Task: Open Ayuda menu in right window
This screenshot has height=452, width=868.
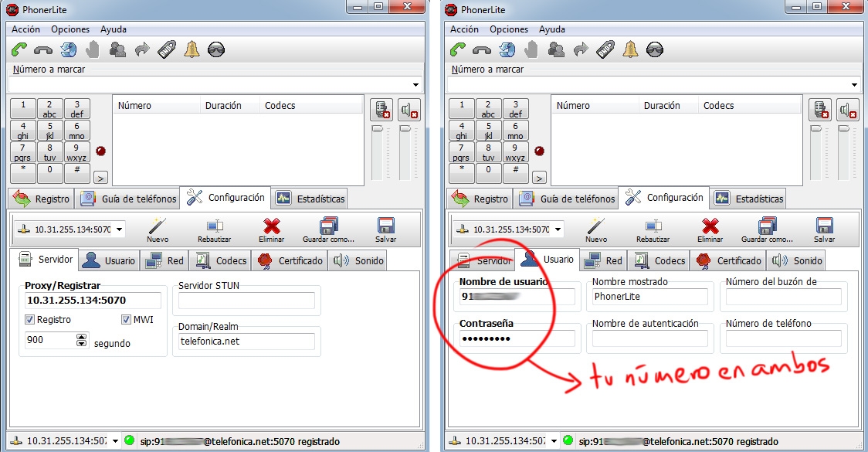Action: (552, 29)
